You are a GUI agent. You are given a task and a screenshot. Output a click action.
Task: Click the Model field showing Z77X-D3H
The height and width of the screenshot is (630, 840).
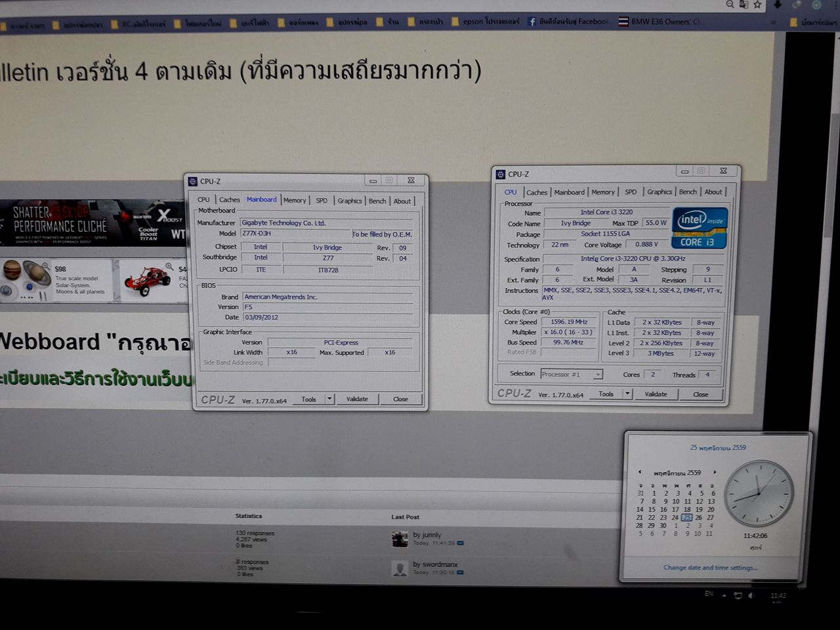point(295,234)
